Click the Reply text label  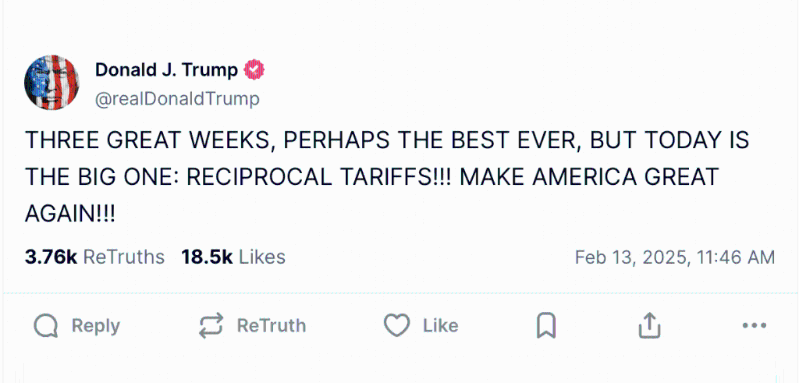tap(96, 326)
